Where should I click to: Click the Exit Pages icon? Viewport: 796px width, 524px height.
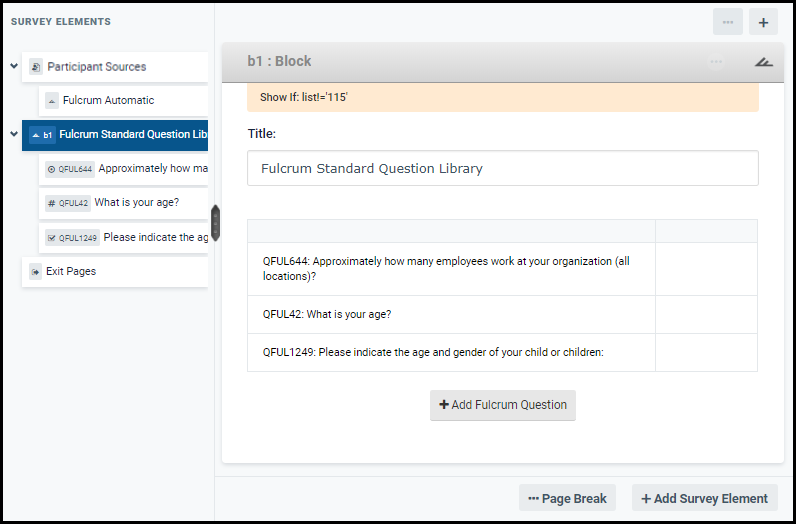tap(35, 272)
